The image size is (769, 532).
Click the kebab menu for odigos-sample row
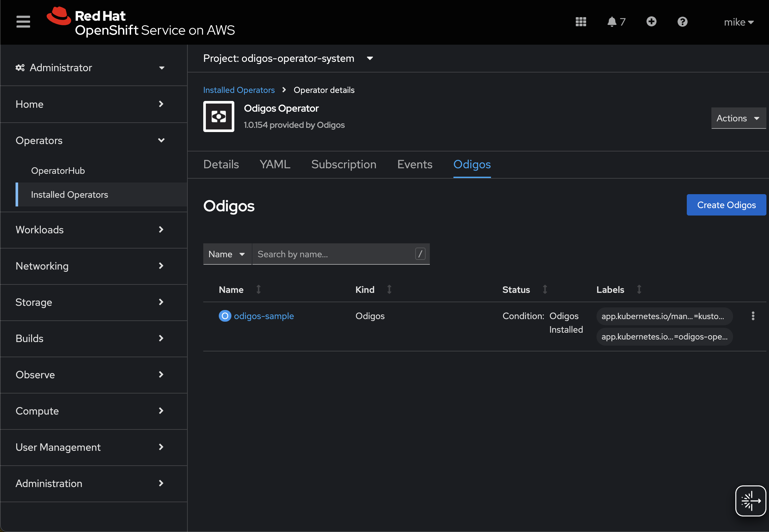753,316
